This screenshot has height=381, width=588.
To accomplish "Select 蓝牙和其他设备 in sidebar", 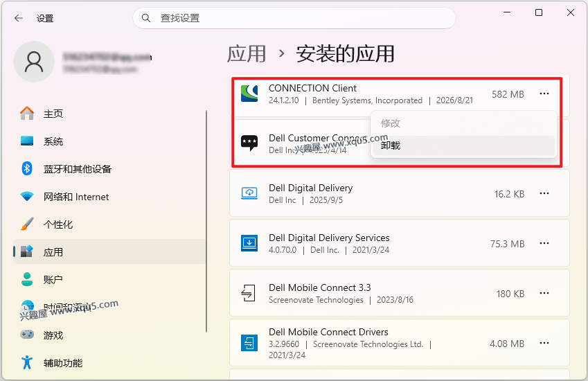I will (x=78, y=169).
